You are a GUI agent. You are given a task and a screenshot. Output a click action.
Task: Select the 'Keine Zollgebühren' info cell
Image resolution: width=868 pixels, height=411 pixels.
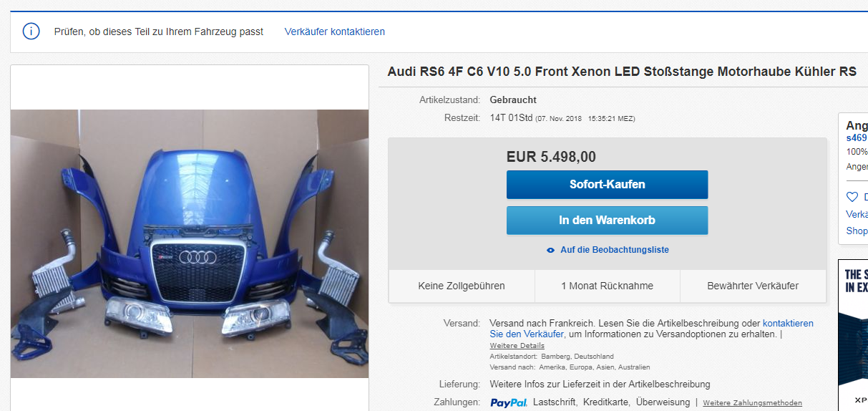tap(462, 286)
